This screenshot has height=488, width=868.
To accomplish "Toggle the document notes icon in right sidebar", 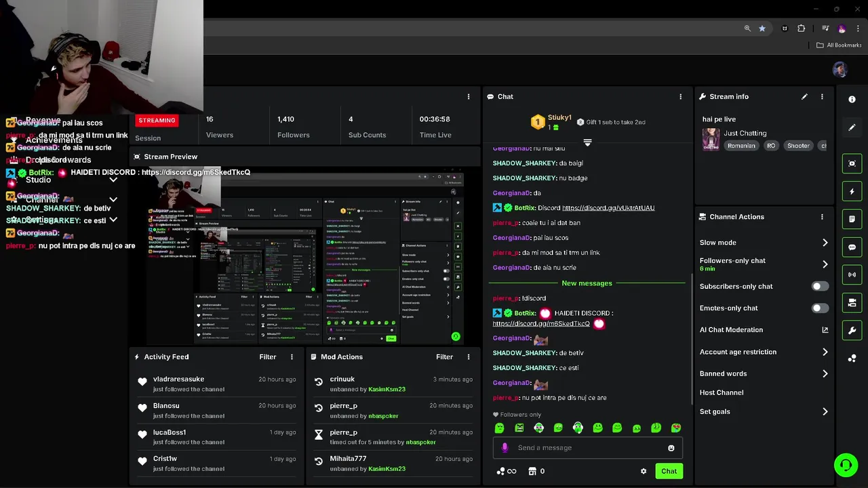I will (x=852, y=220).
